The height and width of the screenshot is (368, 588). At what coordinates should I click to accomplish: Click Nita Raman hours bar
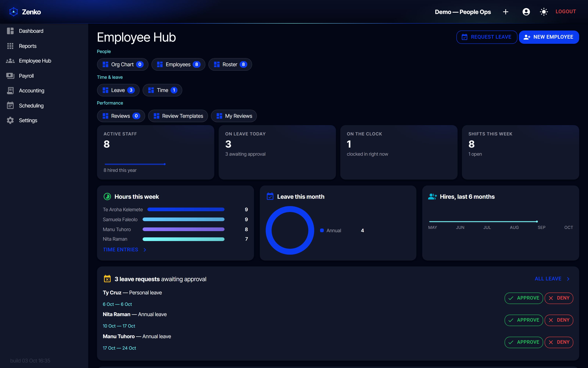[x=183, y=239]
